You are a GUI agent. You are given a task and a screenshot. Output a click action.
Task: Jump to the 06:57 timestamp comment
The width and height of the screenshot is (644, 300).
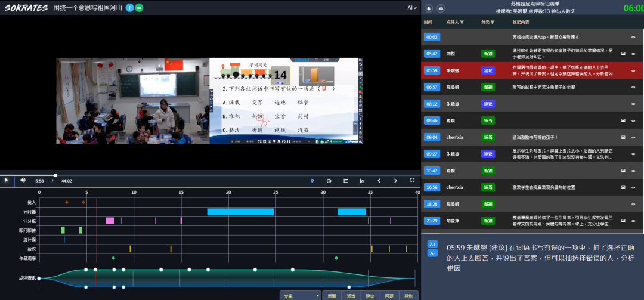(x=432, y=87)
